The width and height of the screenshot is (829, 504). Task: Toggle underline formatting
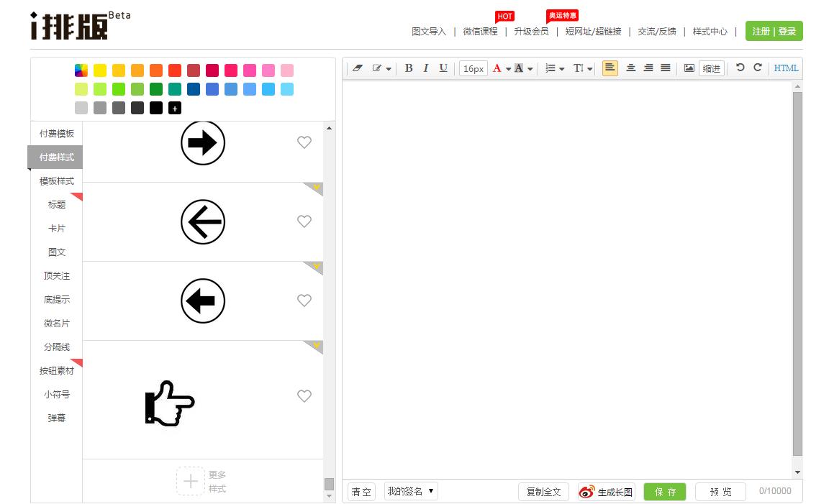pyautogui.click(x=443, y=68)
